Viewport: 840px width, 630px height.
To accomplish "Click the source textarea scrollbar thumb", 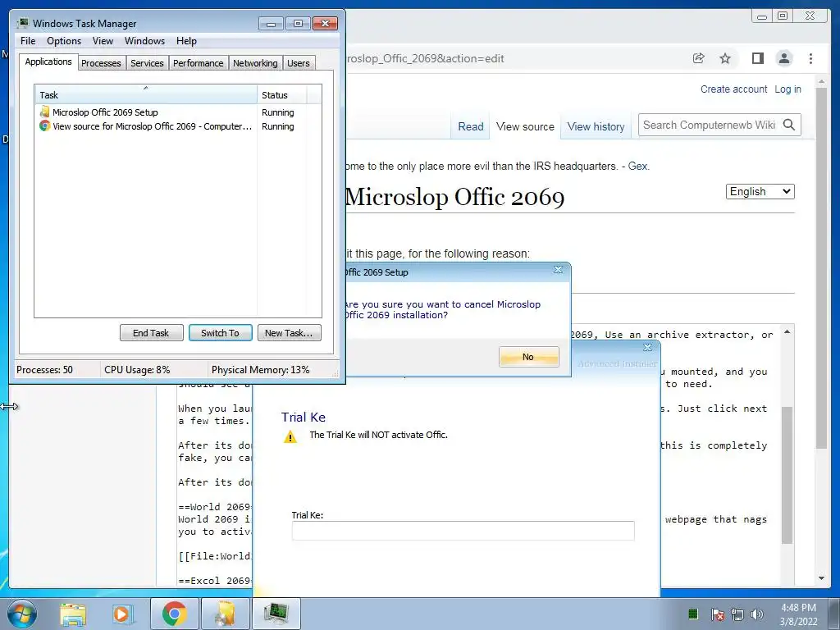I will [x=787, y=476].
